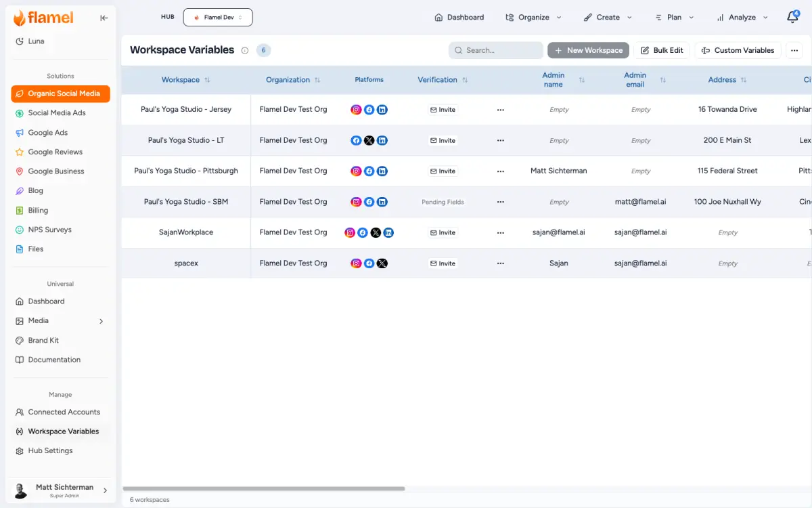Sort by the Address column
This screenshot has height=508, width=812.
point(744,80)
